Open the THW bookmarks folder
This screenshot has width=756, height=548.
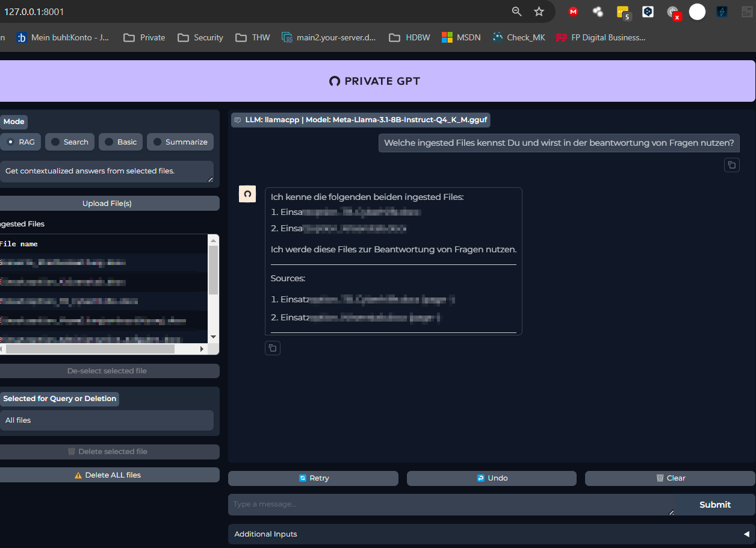[253, 37]
